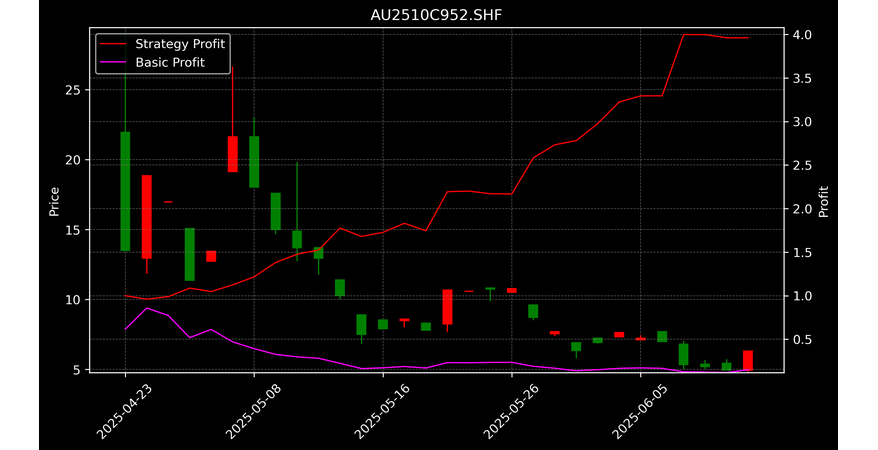This screenshot has width=878, height=450.
Task: Click the price tick value 5
Action: 77,370
